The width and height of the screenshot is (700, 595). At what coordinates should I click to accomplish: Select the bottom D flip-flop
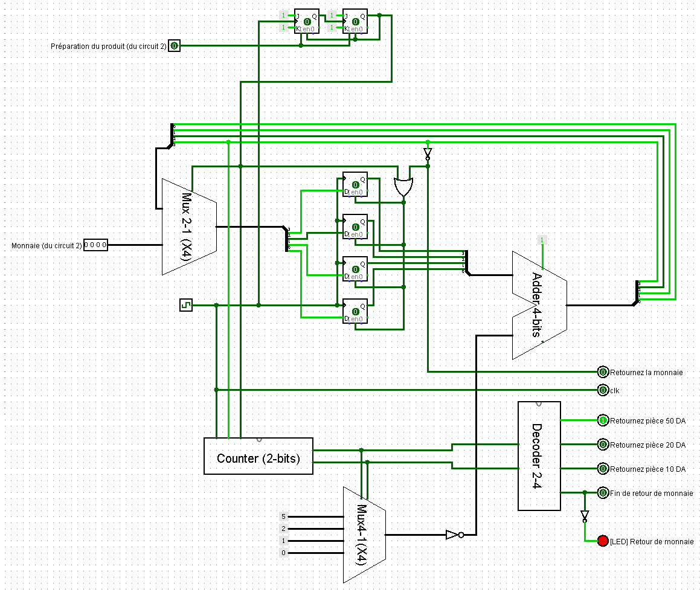point(355,311)
